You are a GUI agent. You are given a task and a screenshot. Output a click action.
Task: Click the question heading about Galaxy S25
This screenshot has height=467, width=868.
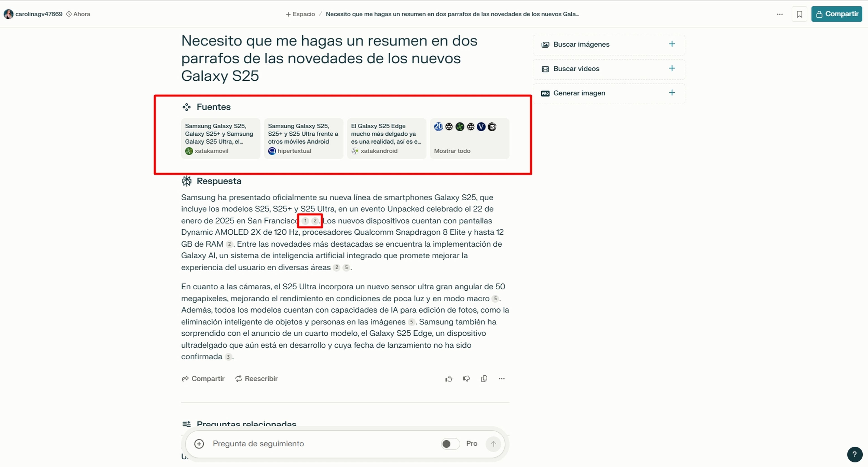(329, 58)
